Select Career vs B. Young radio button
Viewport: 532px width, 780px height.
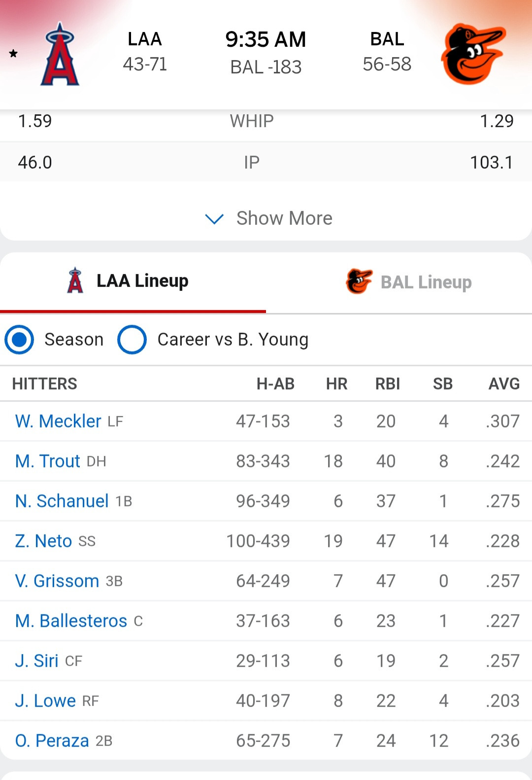132,340
